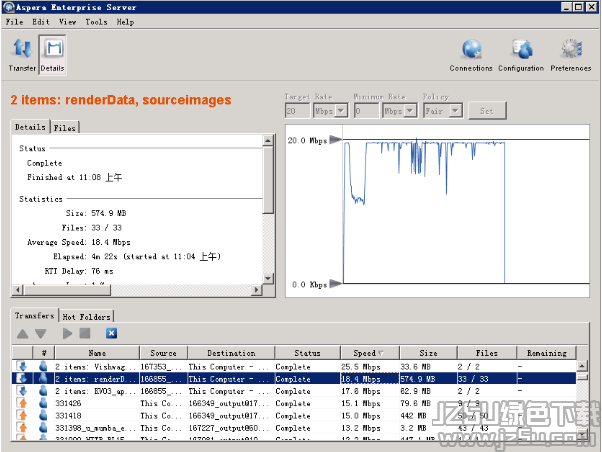Open the Tools menu
This screenshot has height=452, width=602.
pos(96,22)
